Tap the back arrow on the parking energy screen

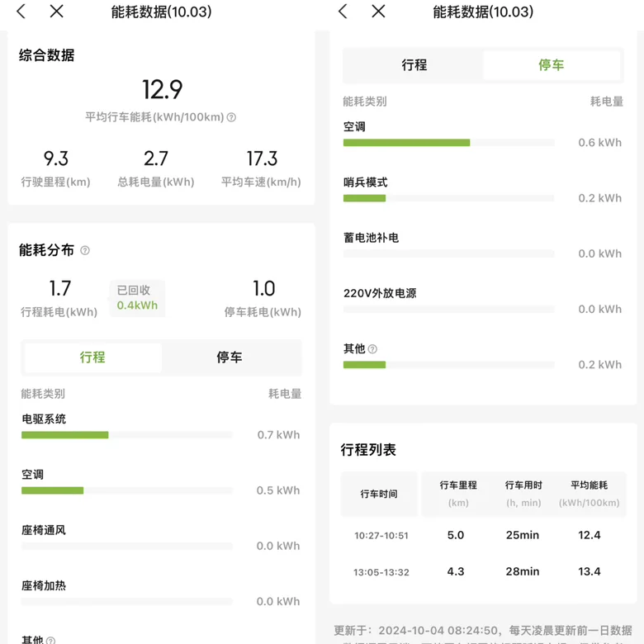(x=343, y=12)
